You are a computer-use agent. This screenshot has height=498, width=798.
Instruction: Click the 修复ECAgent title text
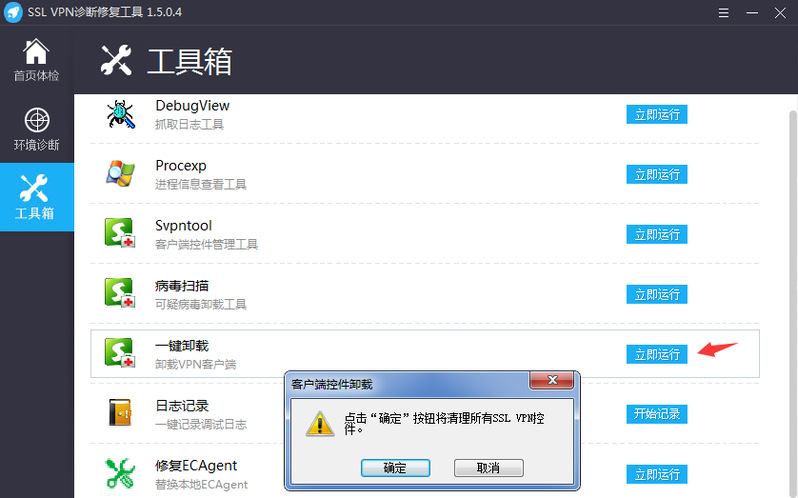click(196, 465)
